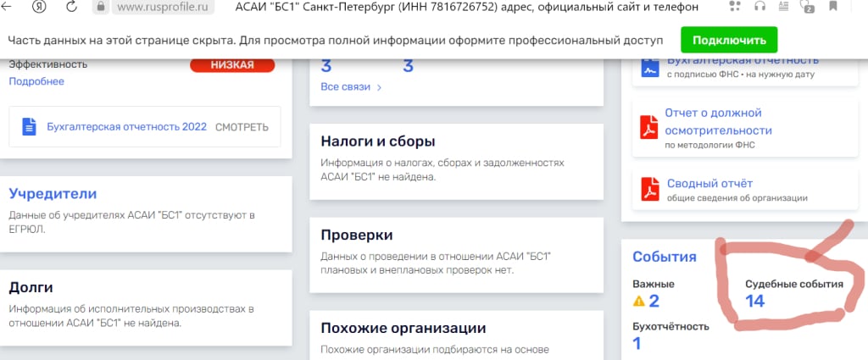Click the grid of squares icon in browser bar
This screenshot has height=360, width=868.
(735, 7)
